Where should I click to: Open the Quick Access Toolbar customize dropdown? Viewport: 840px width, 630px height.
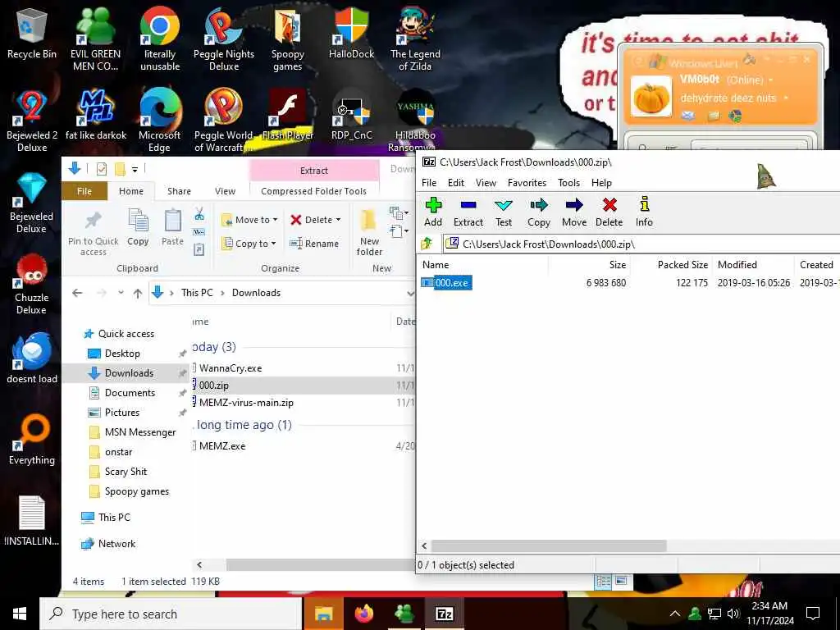135,169
